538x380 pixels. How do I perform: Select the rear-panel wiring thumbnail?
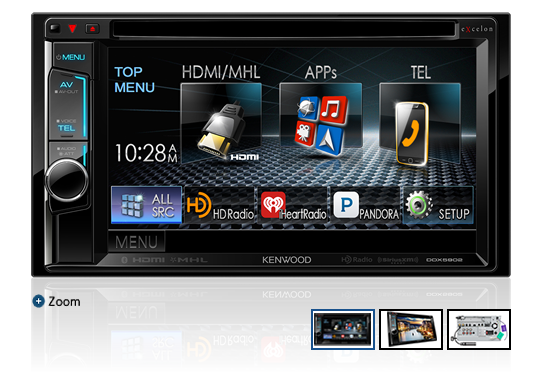[479, 329]
